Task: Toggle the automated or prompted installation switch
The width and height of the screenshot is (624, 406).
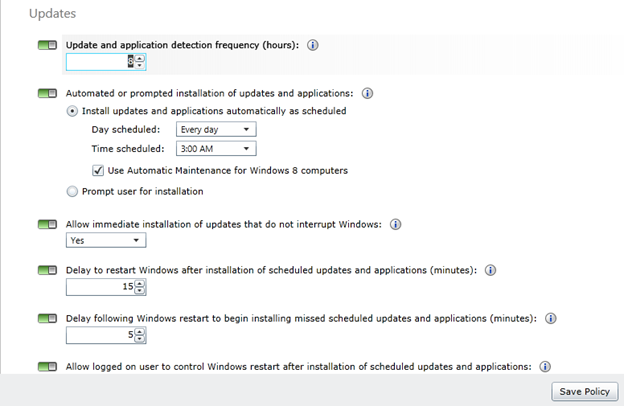Action: coord(47,94)
